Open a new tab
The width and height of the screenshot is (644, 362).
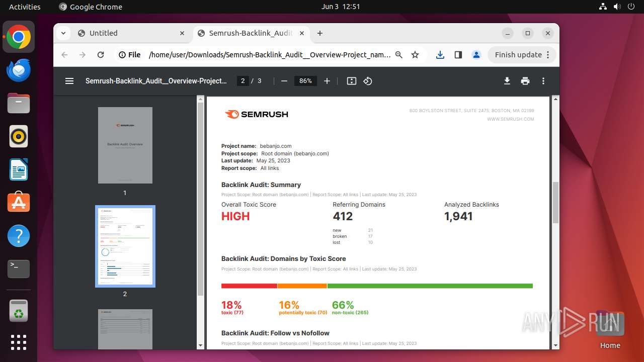(320, 33)
